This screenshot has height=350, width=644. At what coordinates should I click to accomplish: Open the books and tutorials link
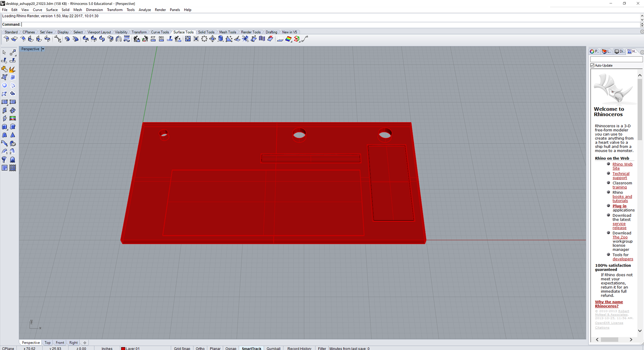(x=622, y=199)
